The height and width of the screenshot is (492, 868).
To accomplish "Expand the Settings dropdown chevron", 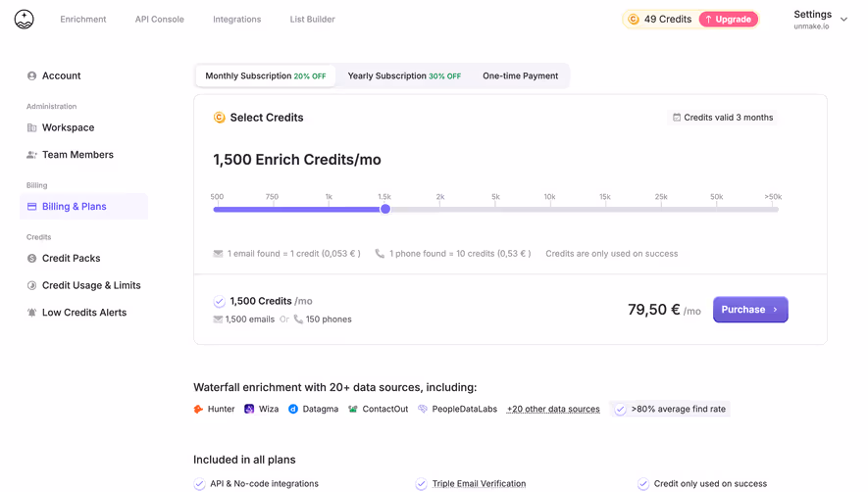I will coord(843,20).
